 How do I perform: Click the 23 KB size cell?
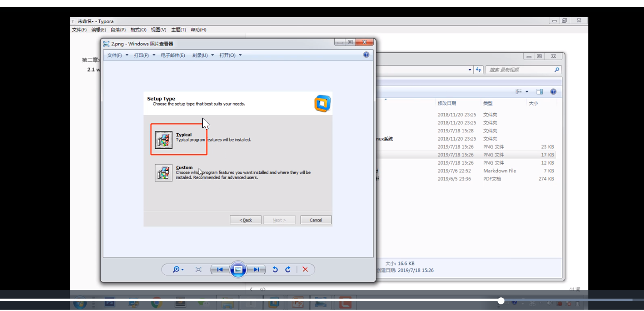click(x=547, y=147)
